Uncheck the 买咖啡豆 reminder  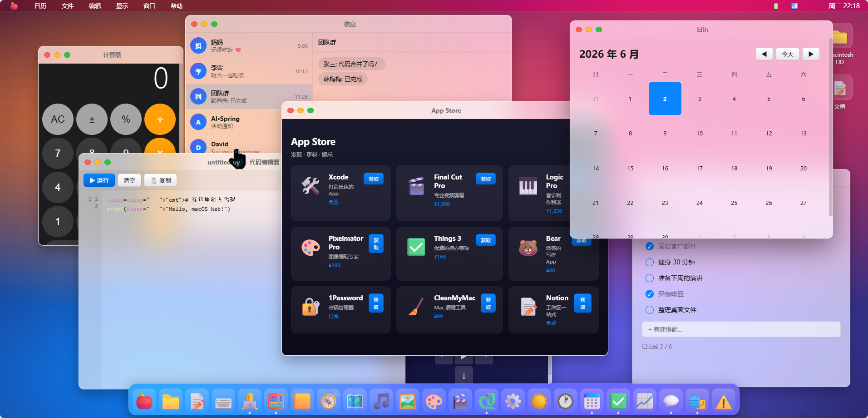tap(650, 294)
